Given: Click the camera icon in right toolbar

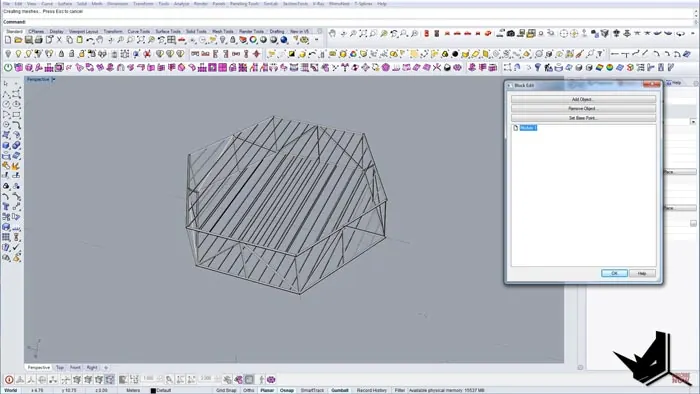Looking at the screenshot, I should [510, 33].
